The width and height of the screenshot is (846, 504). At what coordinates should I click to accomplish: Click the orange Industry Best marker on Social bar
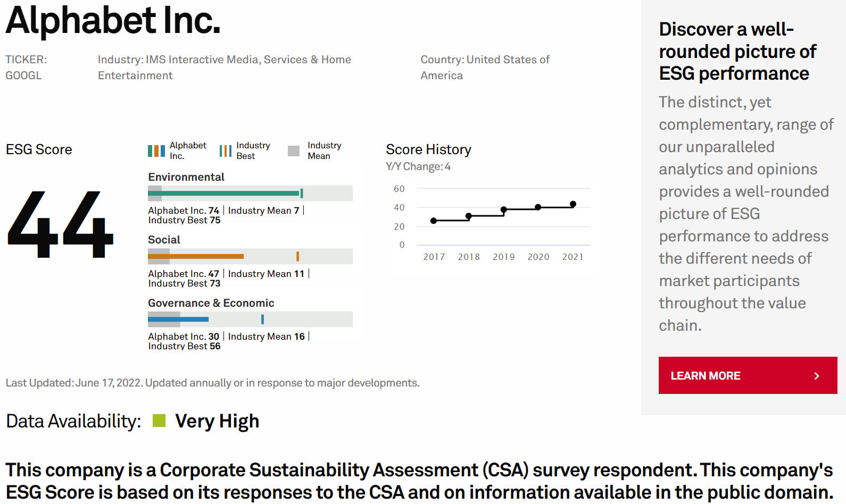click(297, 256)
